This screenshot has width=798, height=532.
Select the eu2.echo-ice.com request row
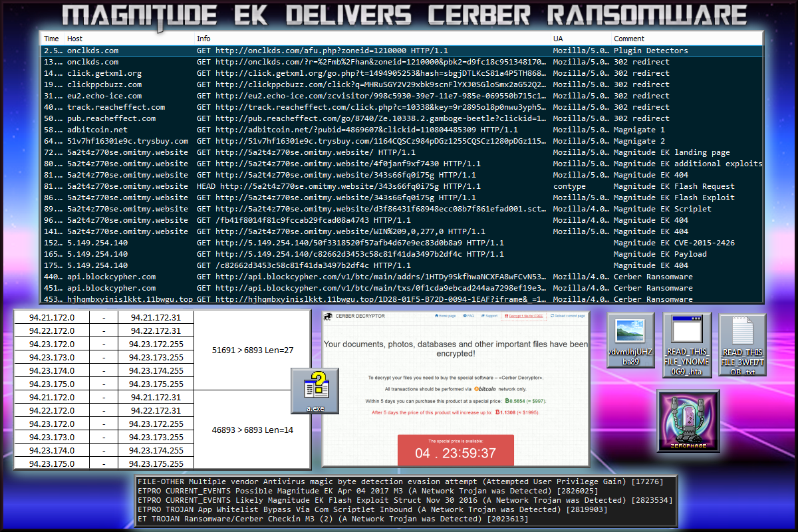click(x=402, y=96)
